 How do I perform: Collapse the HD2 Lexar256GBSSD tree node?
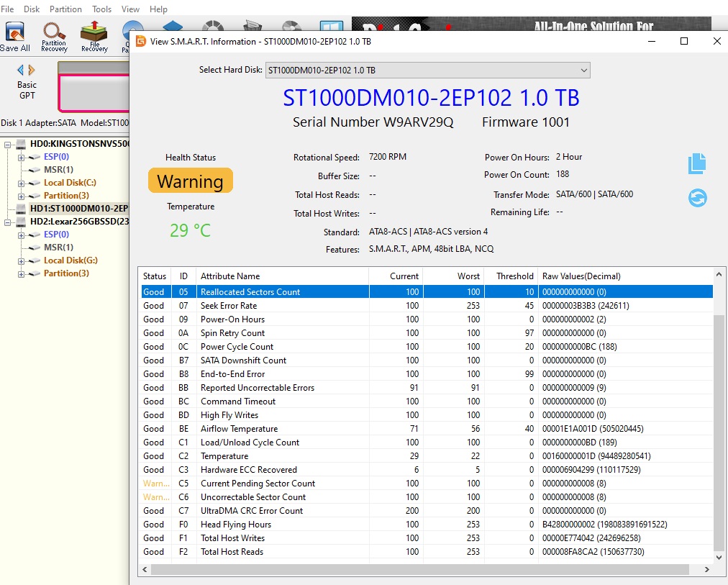point(7,222)
